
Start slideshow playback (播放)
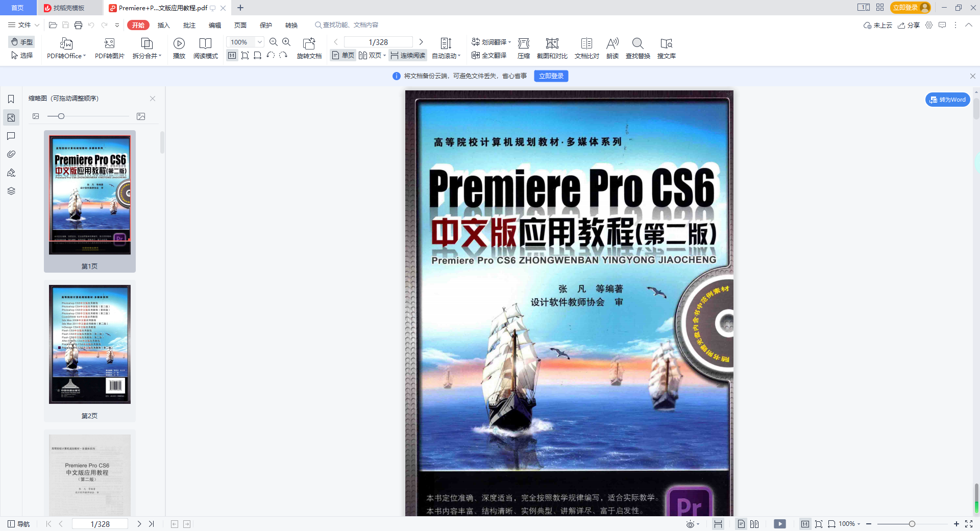(x=179, y=49)
